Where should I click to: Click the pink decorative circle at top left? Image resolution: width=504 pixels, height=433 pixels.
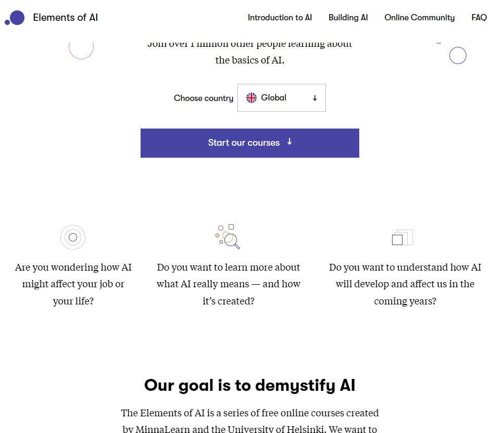(x=81, y=47)
